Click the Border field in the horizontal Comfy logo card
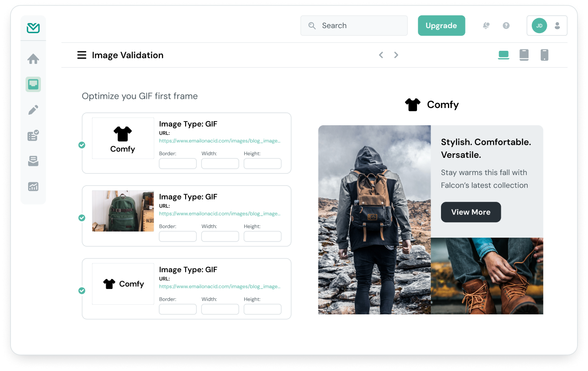The image size is (588, 371). click(x=178, y=309)
